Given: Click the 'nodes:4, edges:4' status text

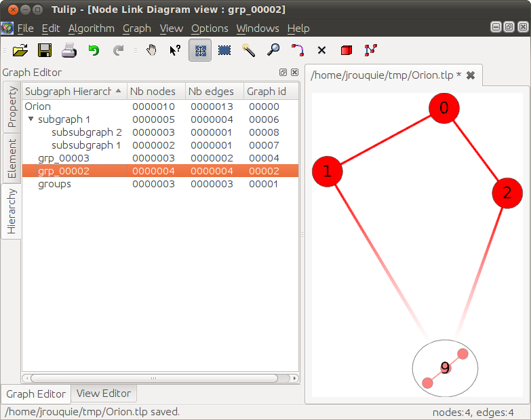Looking at the screenshot, I should 473,413.
